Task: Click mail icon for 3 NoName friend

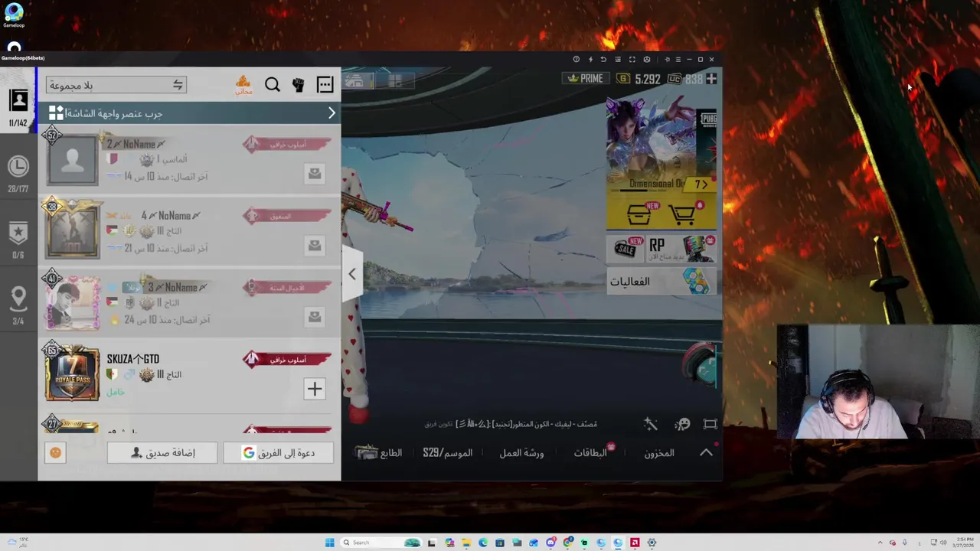Action: point(315,317)
